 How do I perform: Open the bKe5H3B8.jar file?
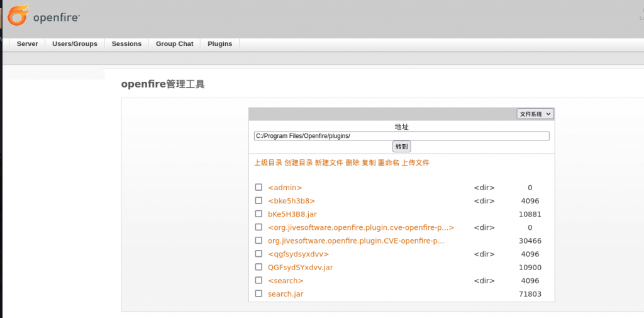point(292,214)
